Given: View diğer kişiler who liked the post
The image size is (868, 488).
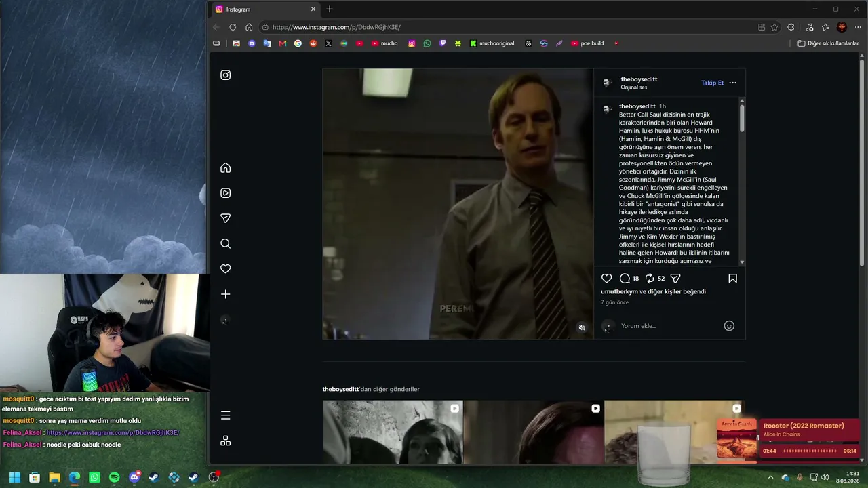Looking at the screenshot, I should [665, 291].
